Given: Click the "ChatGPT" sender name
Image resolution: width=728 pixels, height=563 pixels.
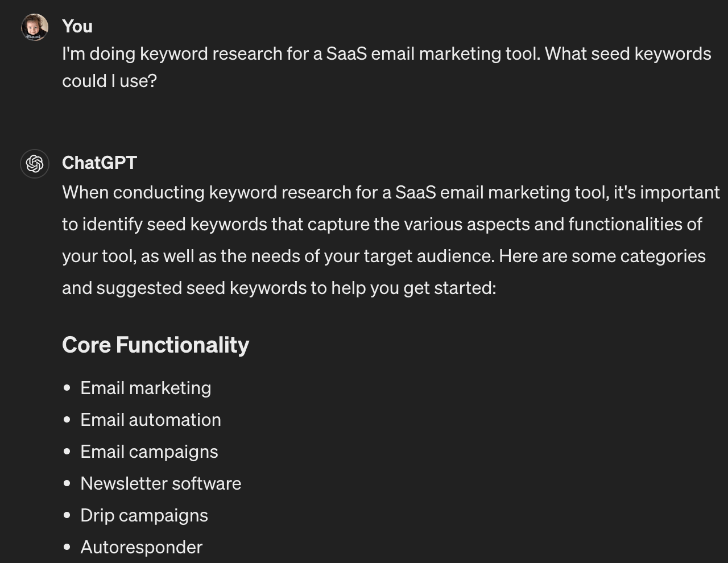Looking at the screenshot, I should pos(100,163).
